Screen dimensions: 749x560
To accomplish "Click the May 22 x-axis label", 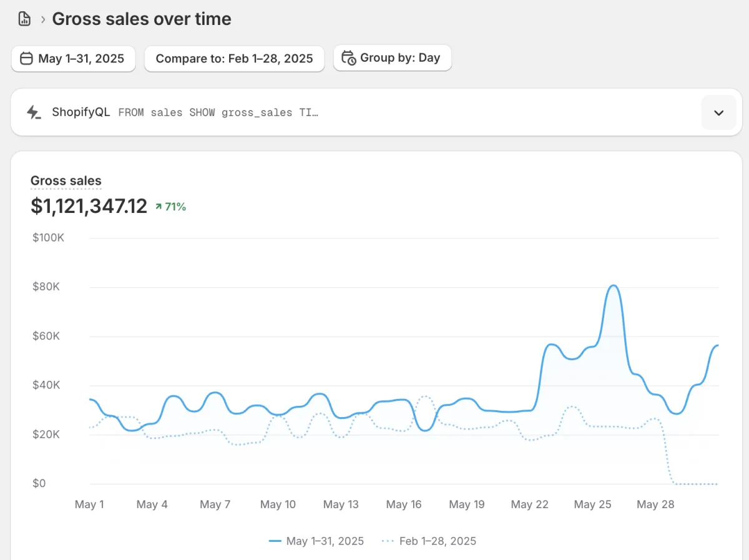I will (x=529, y=504).
